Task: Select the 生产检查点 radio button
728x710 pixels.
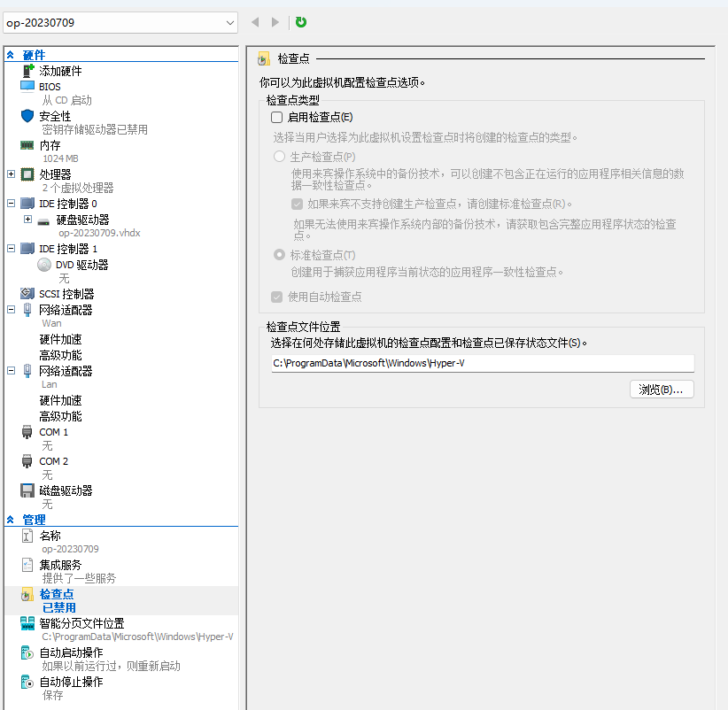Action: (x=279, y=157)
